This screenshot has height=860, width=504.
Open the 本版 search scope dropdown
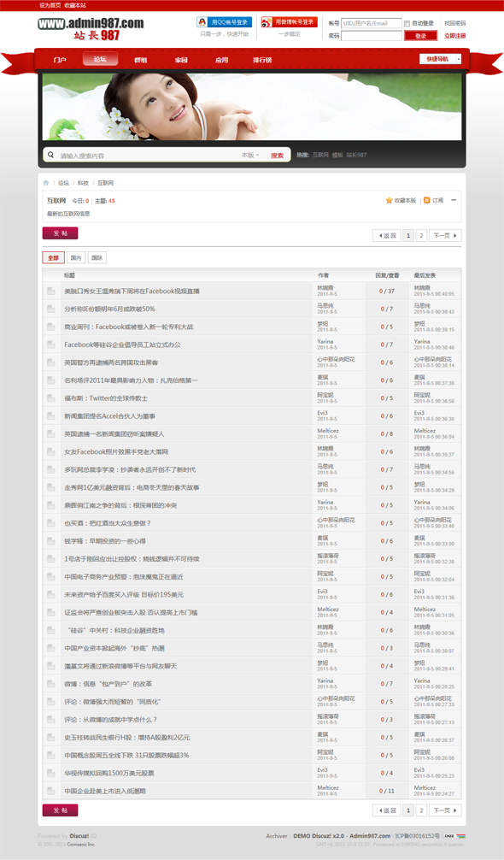(x=250, y=156)
